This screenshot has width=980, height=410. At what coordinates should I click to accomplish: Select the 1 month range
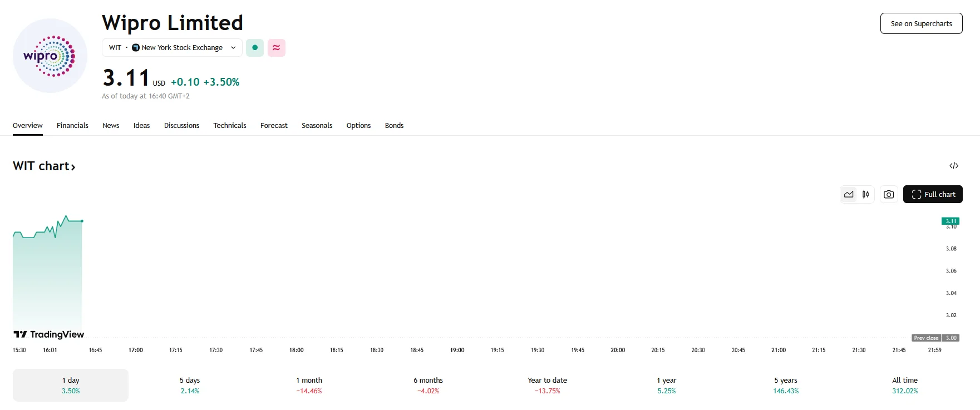pos(309,385)
